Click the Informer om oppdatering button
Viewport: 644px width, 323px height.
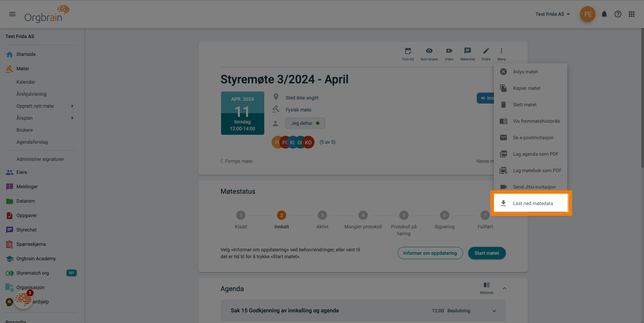click(430, 253)
